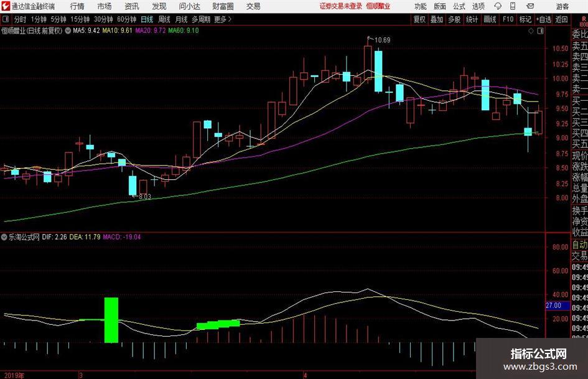The width and height of the screenshot is (588, 379).
Task: Select the 日线 daily period tab
Action: pos(147,19)
